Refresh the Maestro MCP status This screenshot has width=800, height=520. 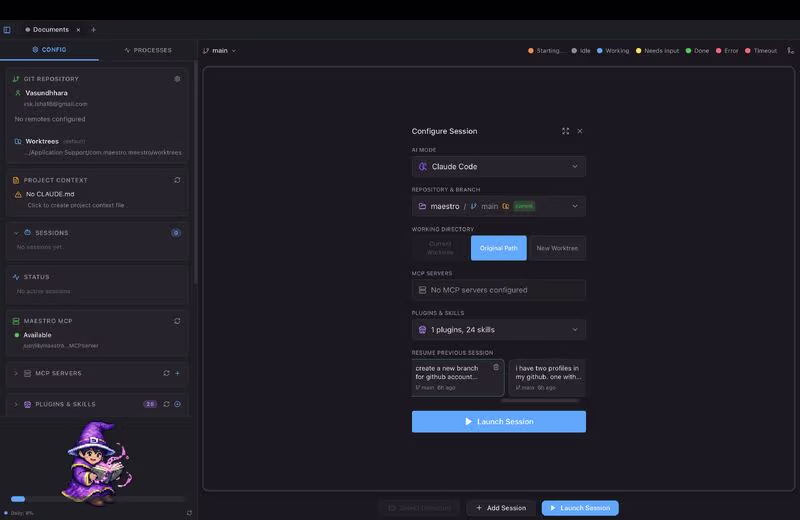click(x=177, y=321)
